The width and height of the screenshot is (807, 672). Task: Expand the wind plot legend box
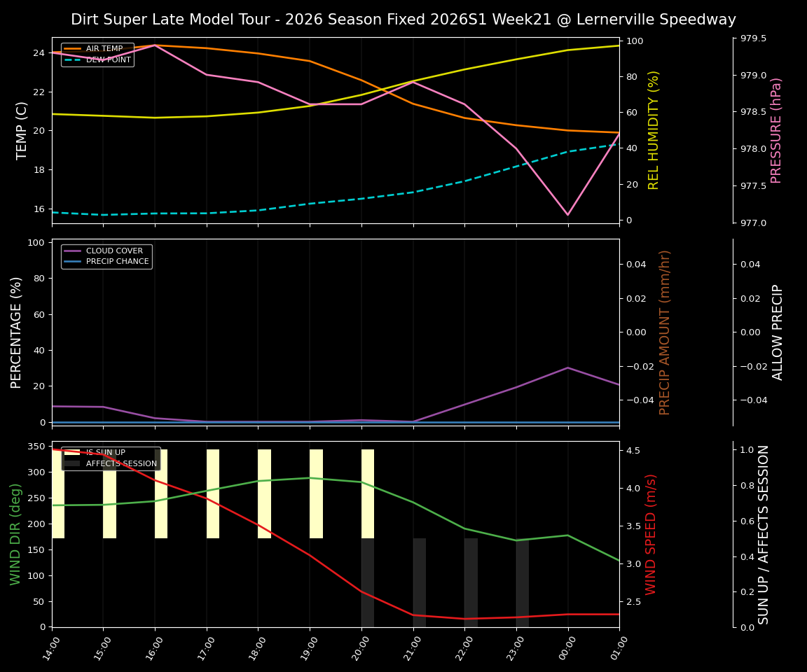coord(112,457)
